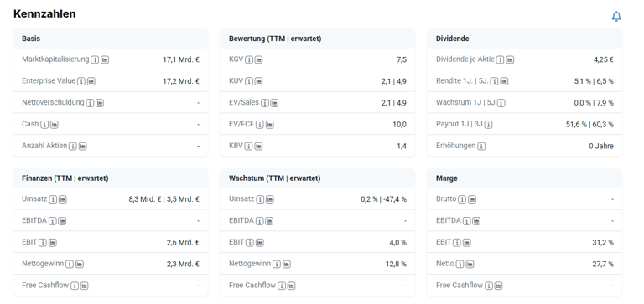Screen dimensions: 644x304
Task: Click info icon for Wachstum 1J | 5J
Action: click(x=501, y=103)
